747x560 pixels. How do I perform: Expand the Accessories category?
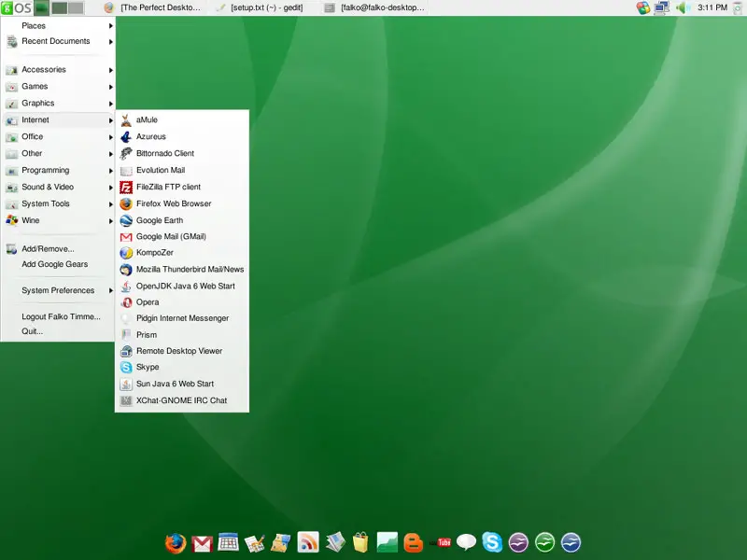point(58,70)
